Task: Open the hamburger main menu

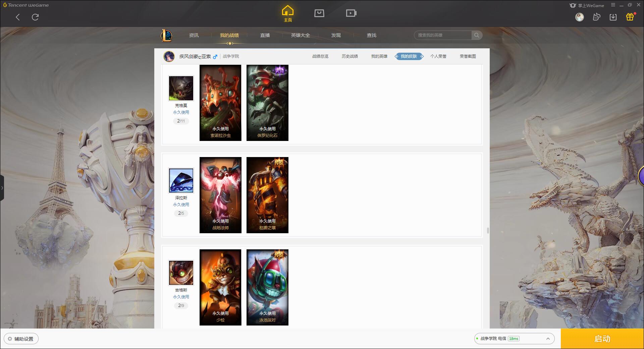Action: click(613, 5)
